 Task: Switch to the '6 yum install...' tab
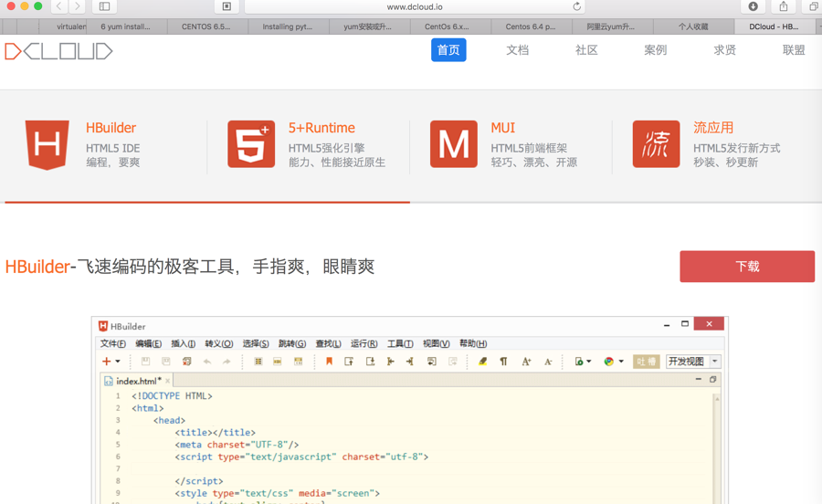(126, 26)
